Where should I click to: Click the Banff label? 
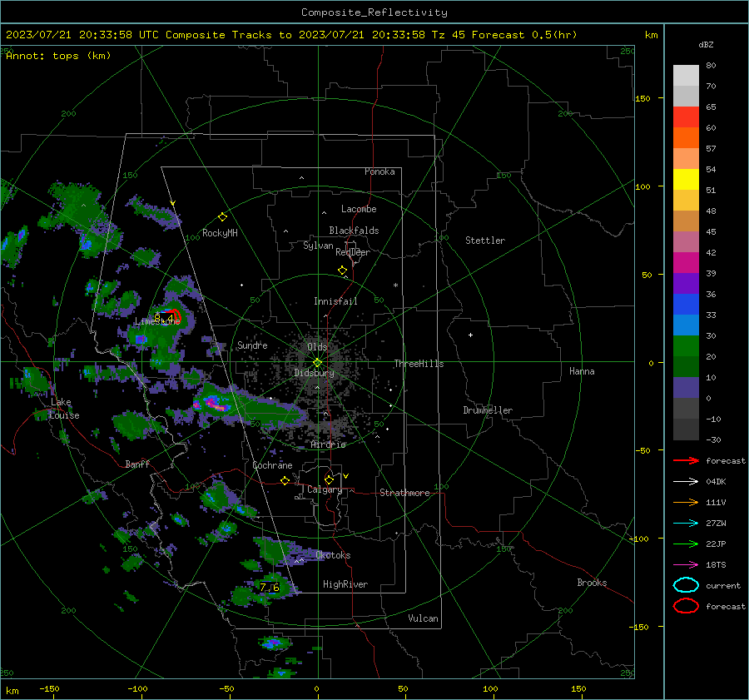pos(137,464)
